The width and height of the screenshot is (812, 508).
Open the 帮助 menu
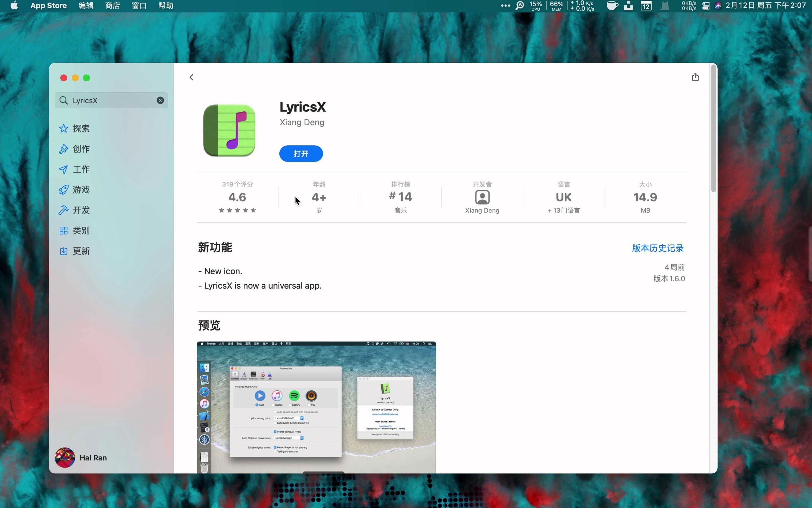coord(166,5)
